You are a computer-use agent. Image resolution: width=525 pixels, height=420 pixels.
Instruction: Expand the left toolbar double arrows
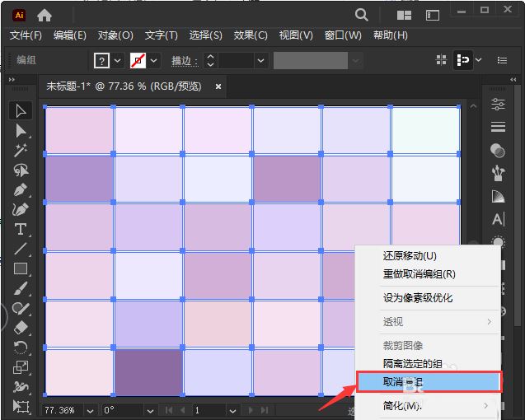pos(12,80)
